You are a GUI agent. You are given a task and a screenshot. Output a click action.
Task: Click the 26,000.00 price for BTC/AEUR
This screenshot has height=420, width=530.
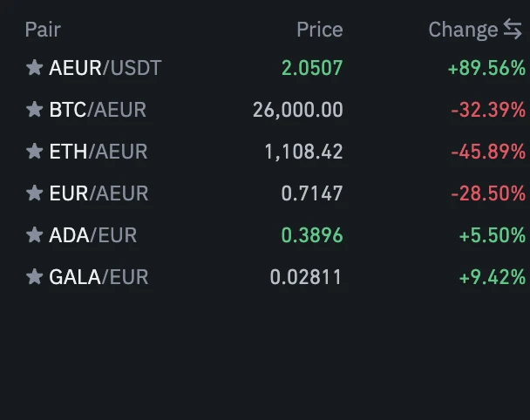pos(297,110)
